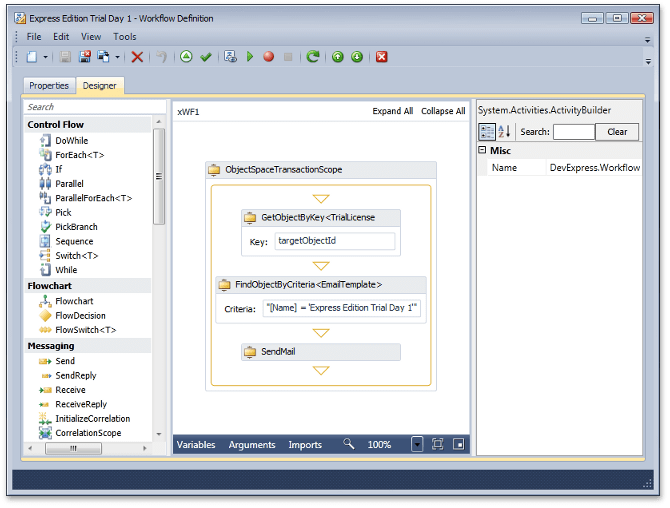The image size is (670, 508).
Task: Click the red record circle icon
Action: click(268, 57)
